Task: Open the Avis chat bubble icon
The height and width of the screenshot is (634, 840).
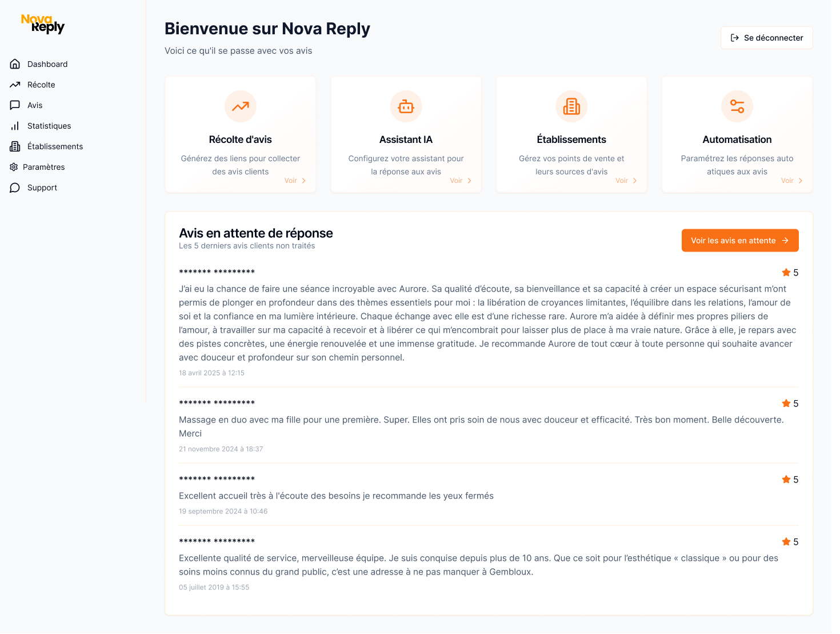Action: [15, 105]
